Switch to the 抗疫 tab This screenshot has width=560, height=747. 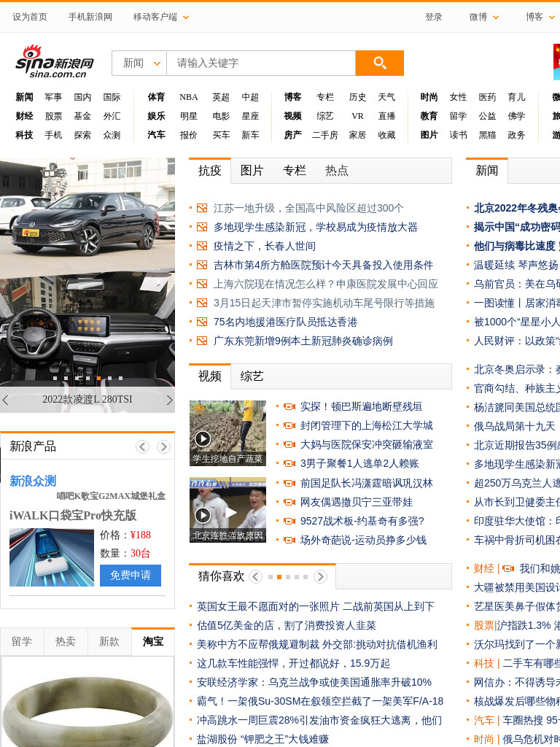[210, 171]
